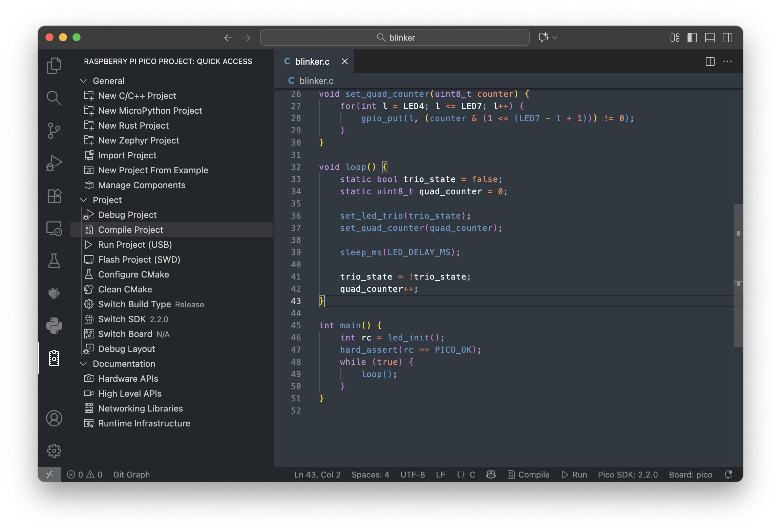781x532 pixels.
Task: Open the Run and Debug view
Action: coord(54,163)
